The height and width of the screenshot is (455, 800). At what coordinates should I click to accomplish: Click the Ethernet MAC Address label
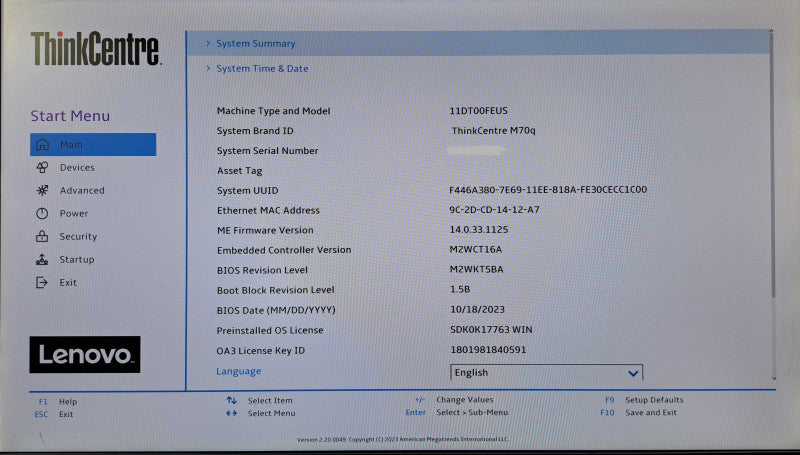268,210
